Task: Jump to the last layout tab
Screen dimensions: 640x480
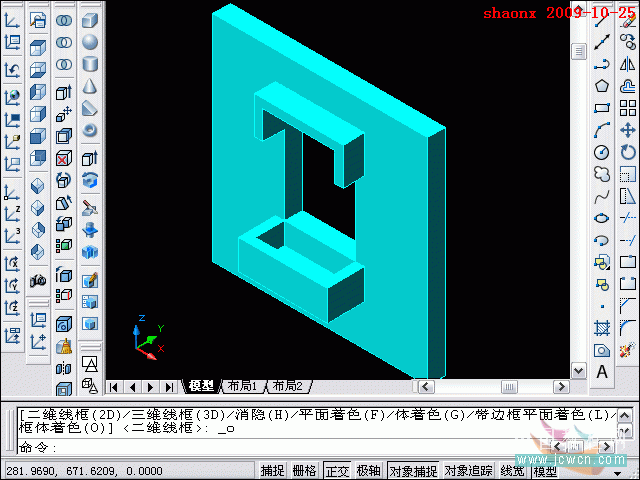Action: coord(169,387)
